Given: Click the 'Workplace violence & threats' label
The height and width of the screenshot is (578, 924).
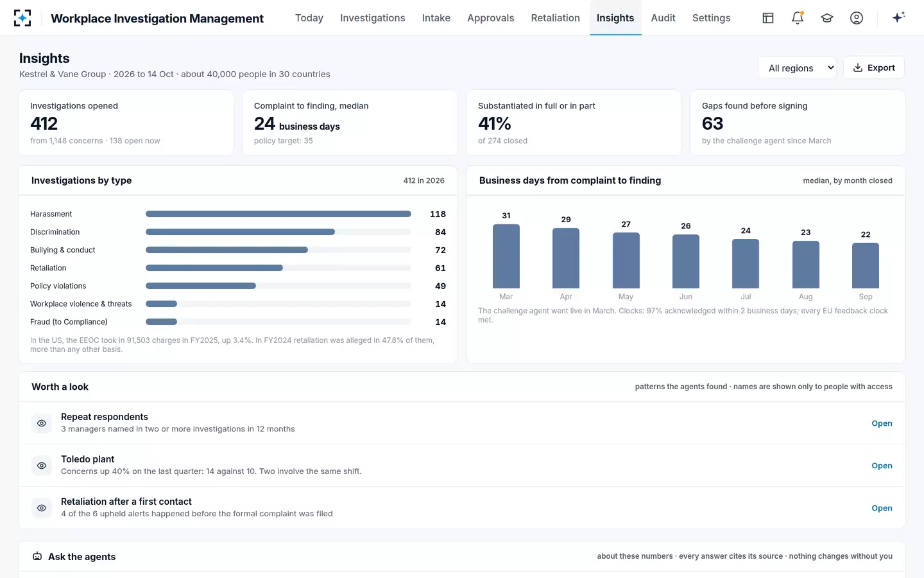Looking at the screenshot, I should pyautogui.click(x=81, y=304).
